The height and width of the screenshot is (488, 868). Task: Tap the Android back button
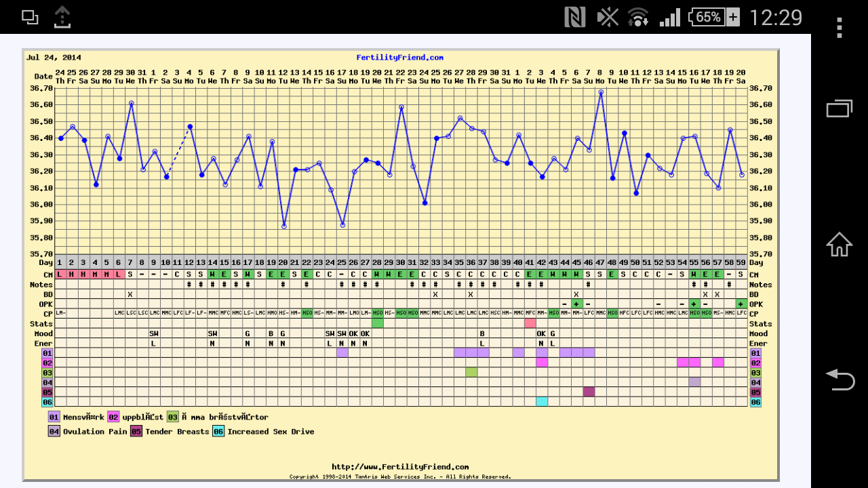(840, 380)
